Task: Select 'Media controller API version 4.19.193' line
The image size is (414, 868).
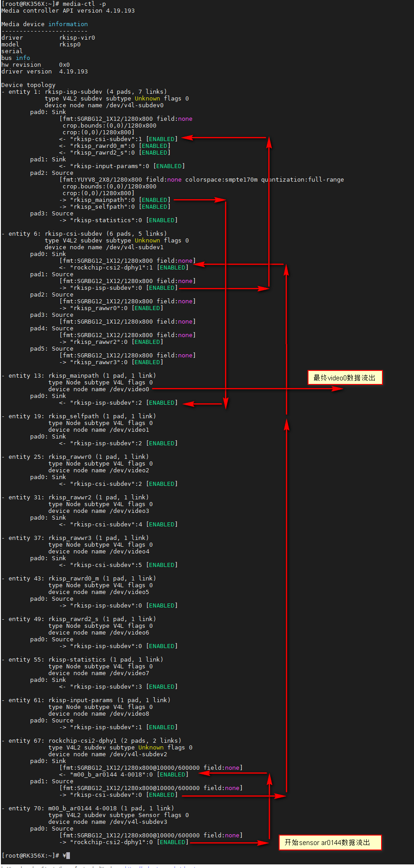Action: (68, 10)
